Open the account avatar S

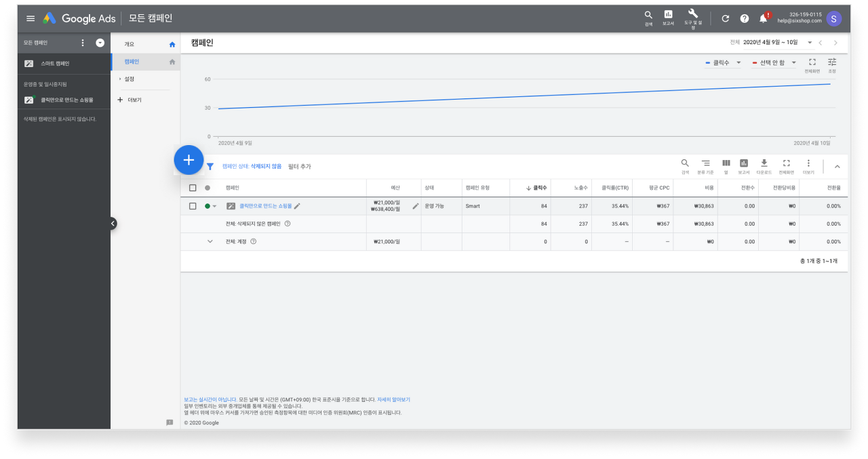(x=834, y=18)
